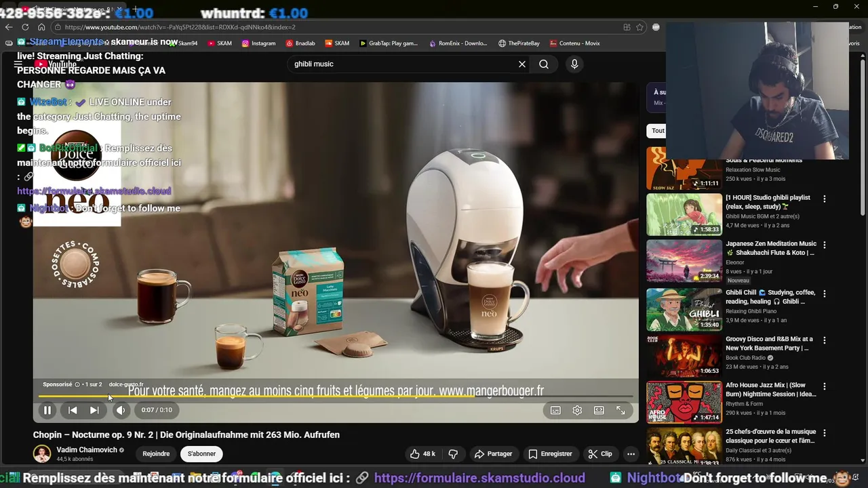Open options menu for 25 chefs-d'œuvre video

tap(825, 434)
